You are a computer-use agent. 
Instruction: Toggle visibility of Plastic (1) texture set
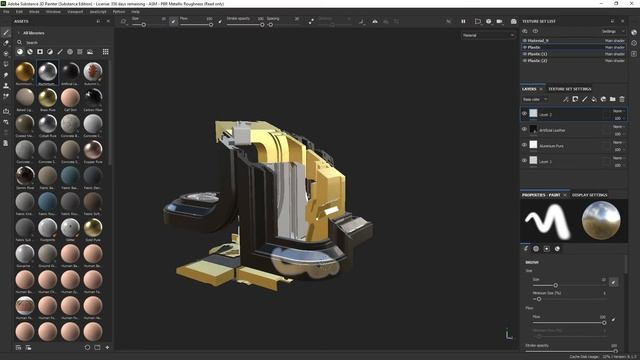click(x=525, y=54)
